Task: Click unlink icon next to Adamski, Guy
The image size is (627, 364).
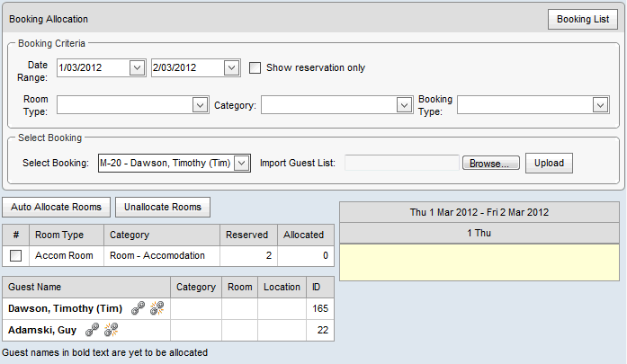Action: pyautogui.click(x=111, y=330)
